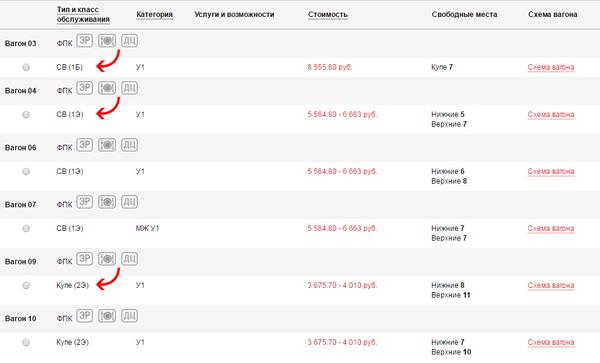Image resolution: width=600 pixels, height=363 pixels.
Task: Click the МЖ У1 category text
Action: pos(147,229)
